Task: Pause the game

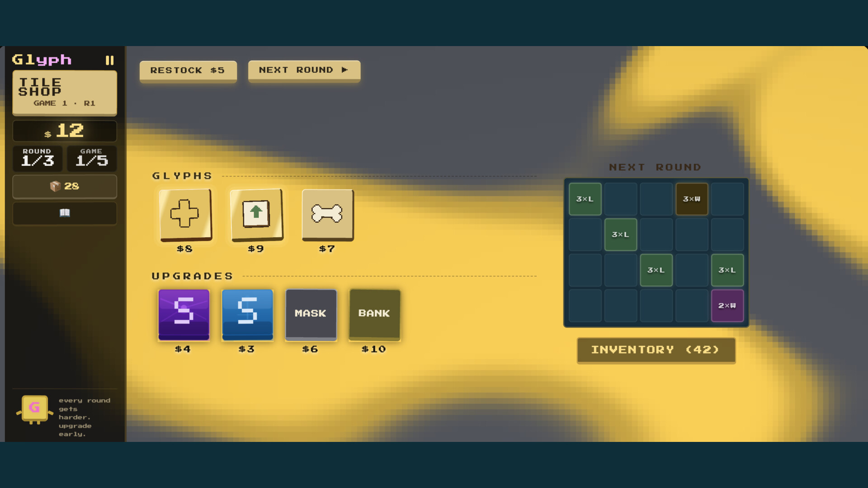Action: [x=109, y=60]
